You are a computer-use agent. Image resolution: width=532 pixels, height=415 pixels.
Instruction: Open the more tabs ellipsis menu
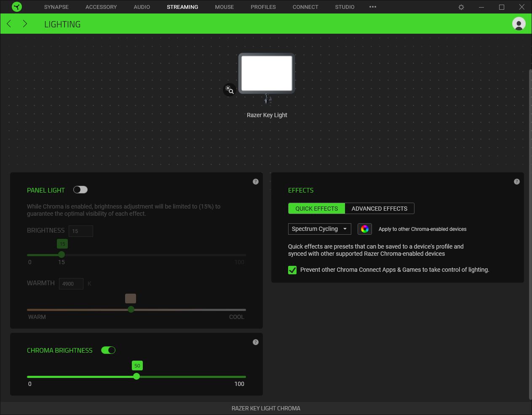coord(372,7)
